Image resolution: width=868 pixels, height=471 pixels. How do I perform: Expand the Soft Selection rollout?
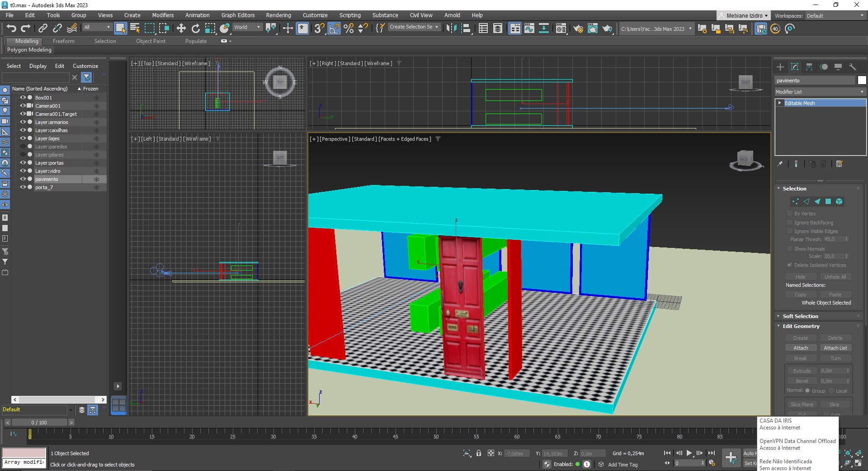pyautogui.click(x=800, y=316)
